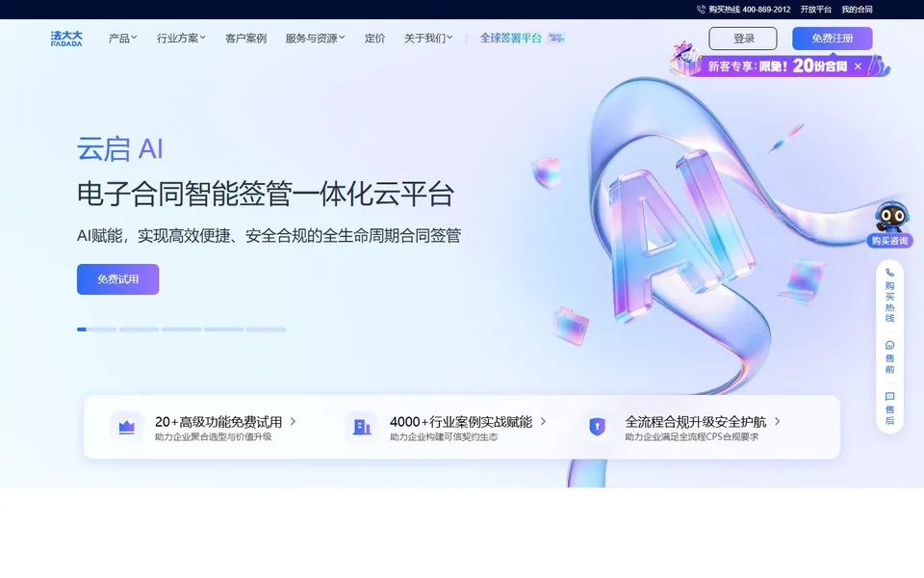Viewport: 924px width, 578px height.
Task: Click the gift box icon on promo banner
Action: click(x=685, y=59)
